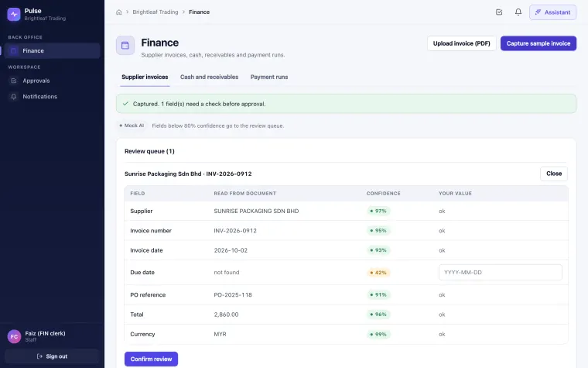Click the Mock AI badge

click(x=132, y=126)
